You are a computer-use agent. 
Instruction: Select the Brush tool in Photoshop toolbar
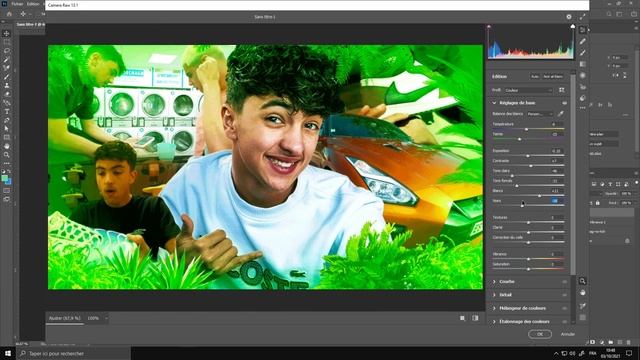point(7,77)
